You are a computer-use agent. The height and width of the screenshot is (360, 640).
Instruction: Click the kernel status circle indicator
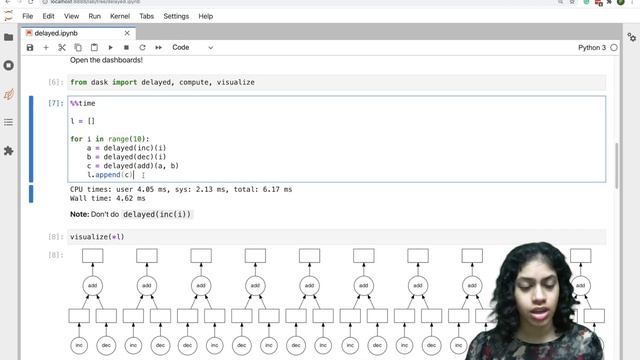coord(614,48)
